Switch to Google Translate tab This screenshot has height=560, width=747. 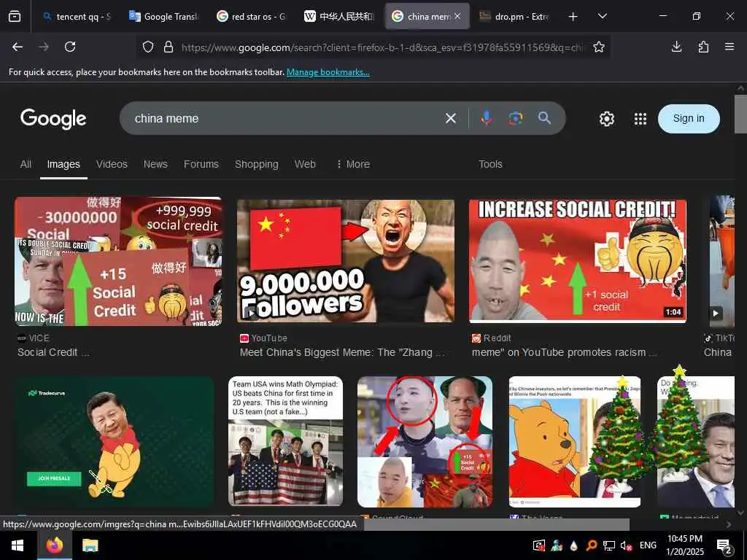pyautogui.click(x=163, y=17)
